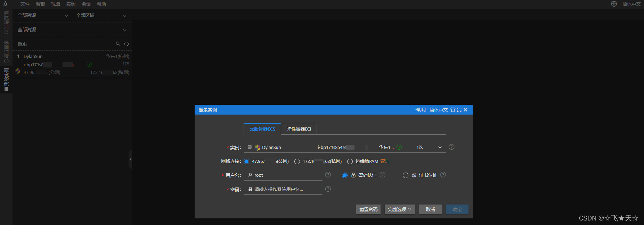Click the 用户名 root input field
Viewport: 644px width, 225px height.
[x=283, y=175]
